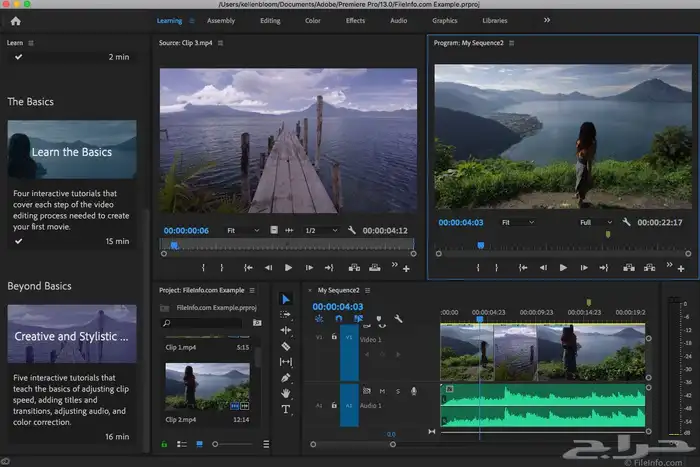
Task: Open Source monitor settings wrench
Action: (x=352, y=230)
